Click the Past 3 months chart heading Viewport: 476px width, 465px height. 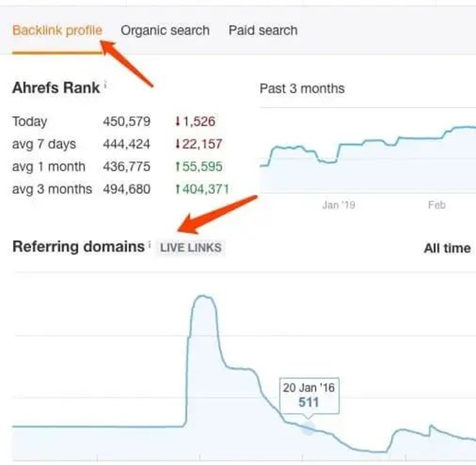302,88
